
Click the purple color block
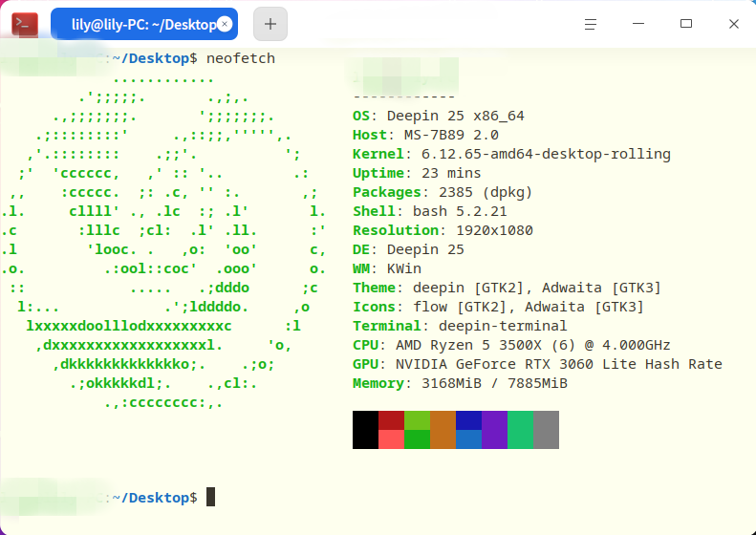494,430
